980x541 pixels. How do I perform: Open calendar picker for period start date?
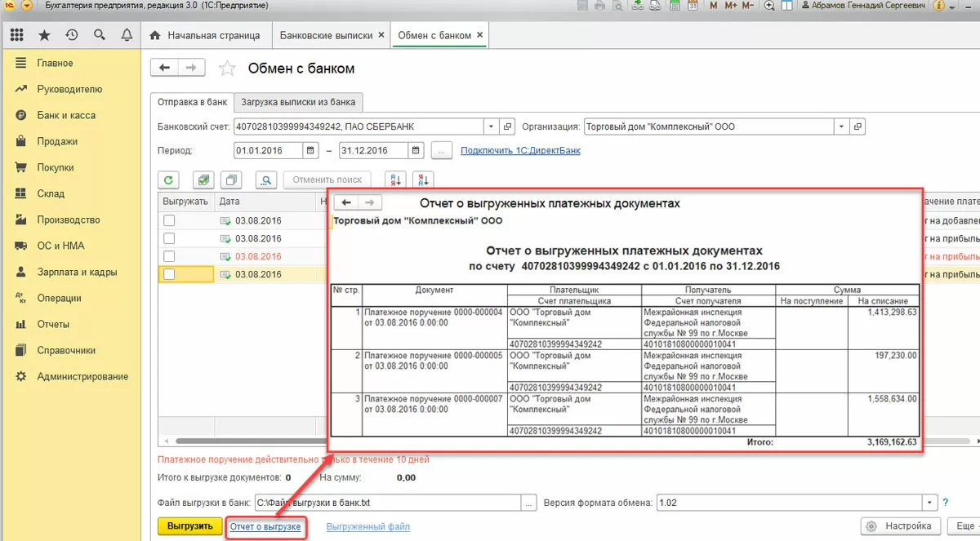tap(310, 151)
